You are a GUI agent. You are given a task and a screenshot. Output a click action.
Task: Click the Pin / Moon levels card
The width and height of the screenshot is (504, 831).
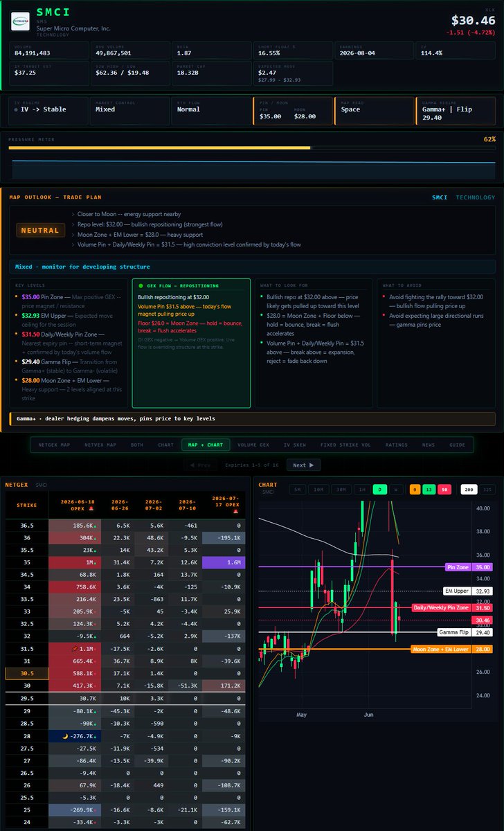(291, 111)
